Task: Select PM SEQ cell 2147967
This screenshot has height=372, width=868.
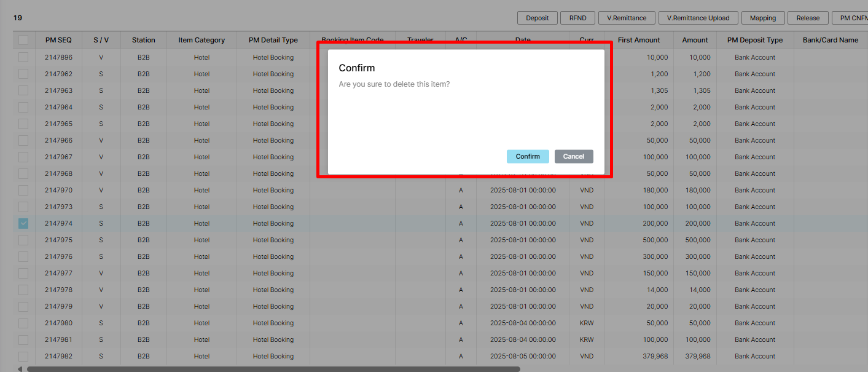Action: 58,157
